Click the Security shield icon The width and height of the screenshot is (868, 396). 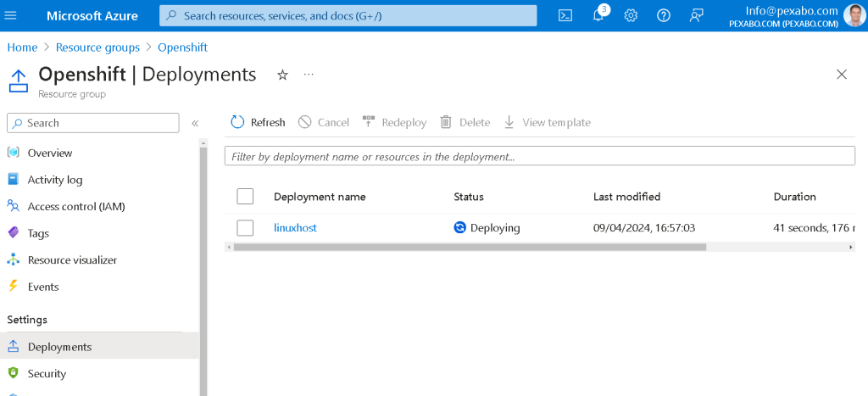pos(14,373)
